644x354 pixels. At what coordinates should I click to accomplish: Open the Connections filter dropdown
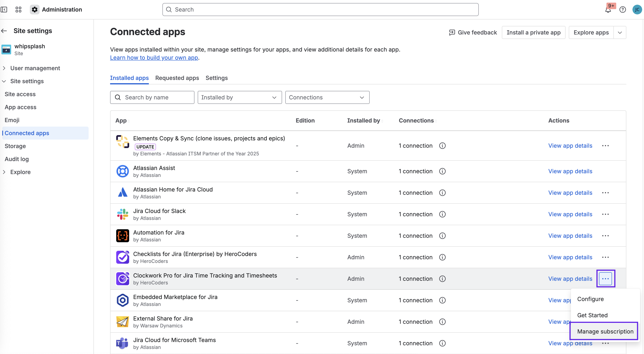(327, 97)
